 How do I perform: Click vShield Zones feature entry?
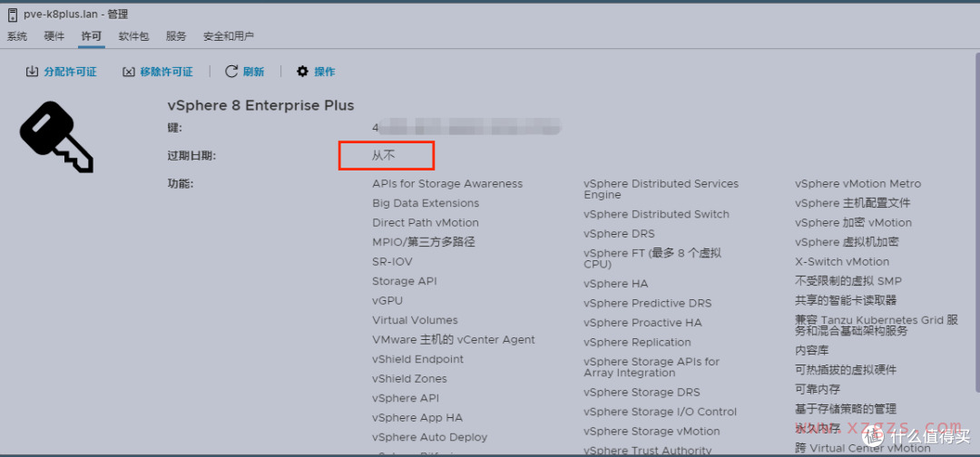409,378
